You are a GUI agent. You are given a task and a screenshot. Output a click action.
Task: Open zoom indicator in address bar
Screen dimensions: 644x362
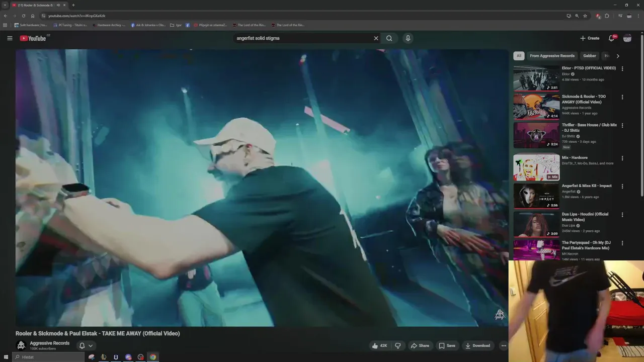[x=577, y=16]
